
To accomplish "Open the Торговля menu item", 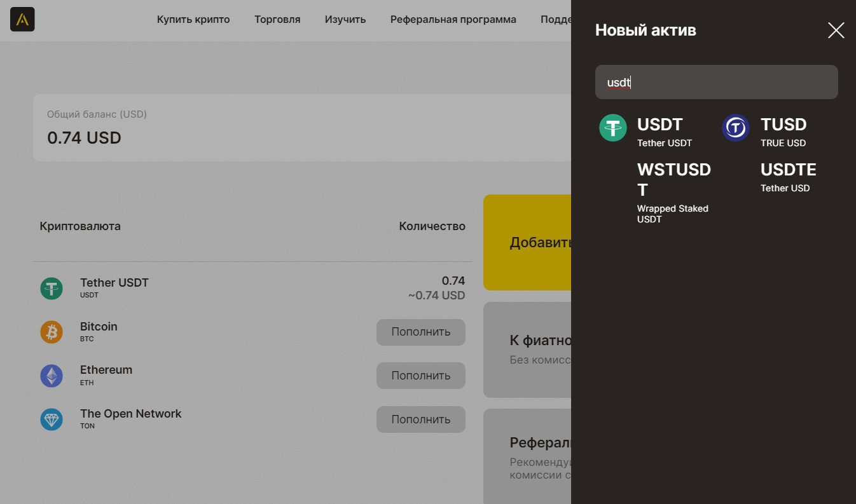I will [x=277, y=20].
